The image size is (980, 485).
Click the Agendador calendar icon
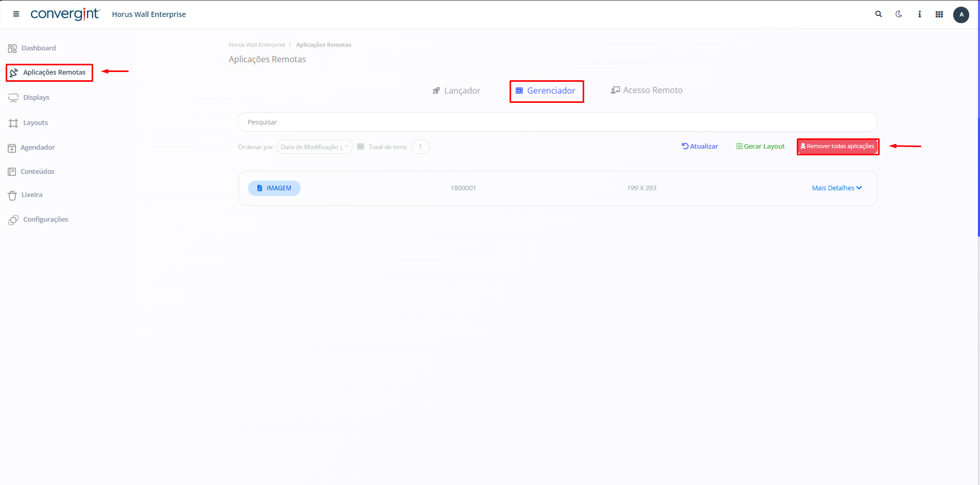(x=12, y=148)
